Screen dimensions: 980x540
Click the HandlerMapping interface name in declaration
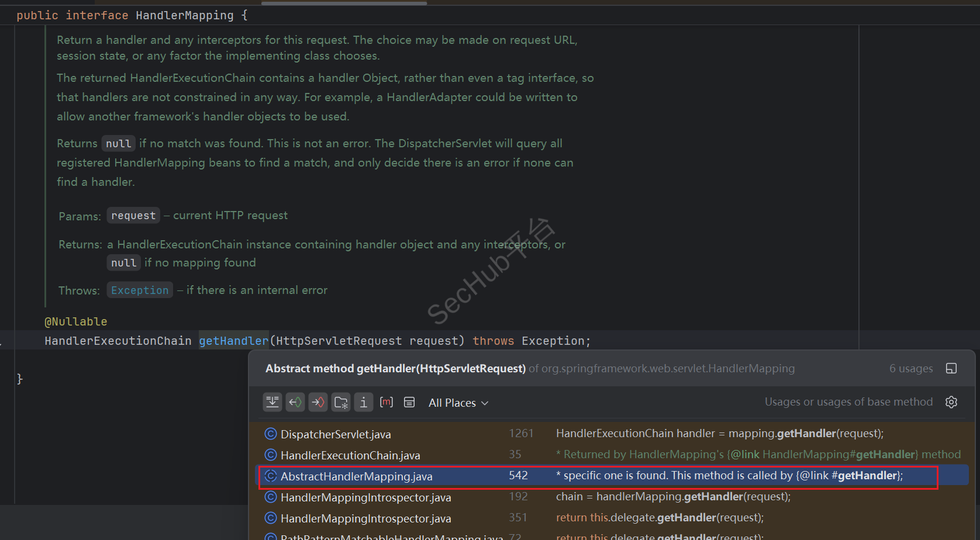pos(184,15)
